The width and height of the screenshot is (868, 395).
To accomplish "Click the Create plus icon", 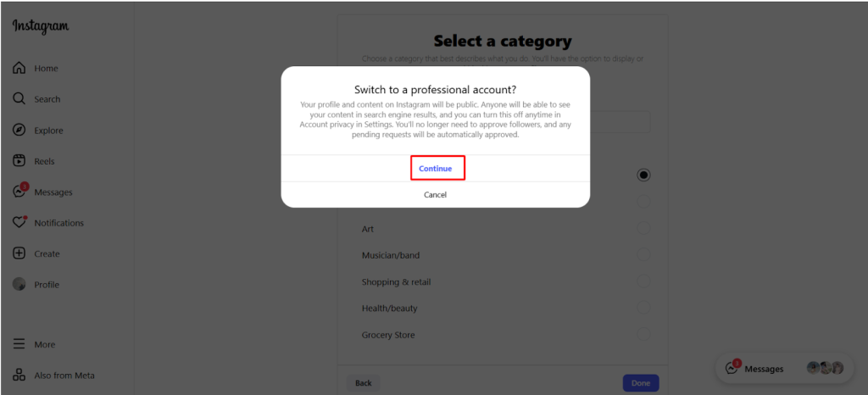I will click(19, 253).
